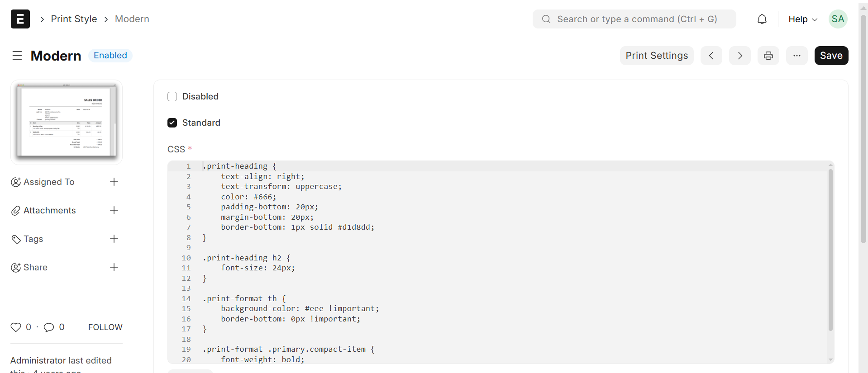Navigate to Print Style breadcrumb
The width and height of the screenshot is (868, 373).
[74, 19]
